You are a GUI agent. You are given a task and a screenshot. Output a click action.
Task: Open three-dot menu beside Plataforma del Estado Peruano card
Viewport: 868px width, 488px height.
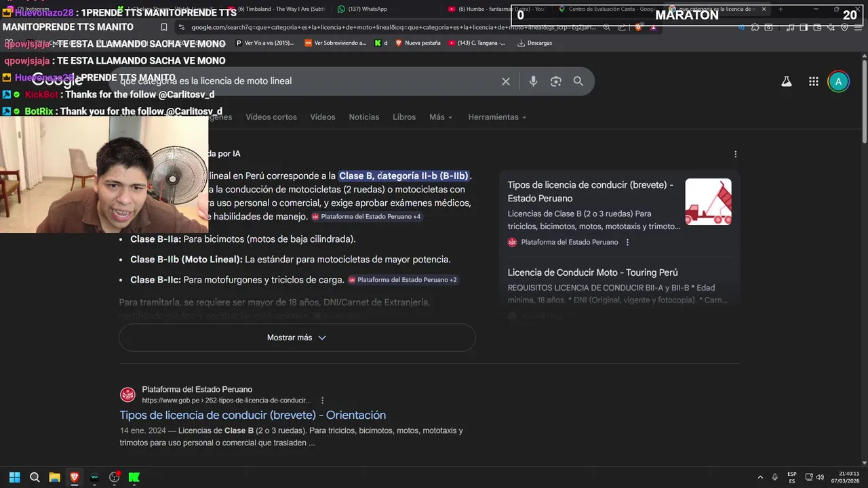[627, 242]
